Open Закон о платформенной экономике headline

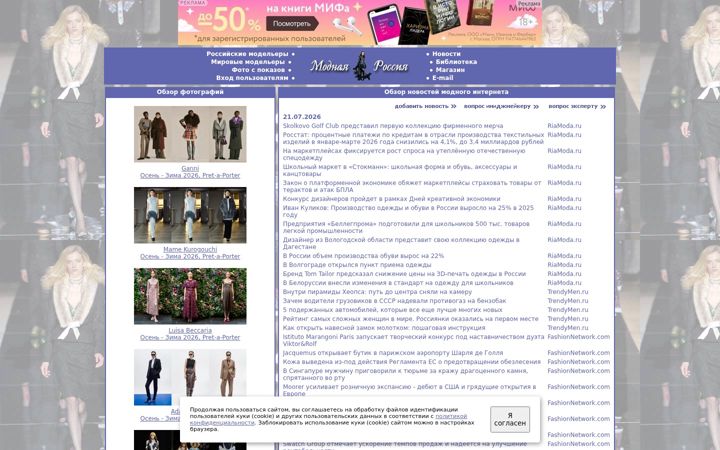pos(412,186)
